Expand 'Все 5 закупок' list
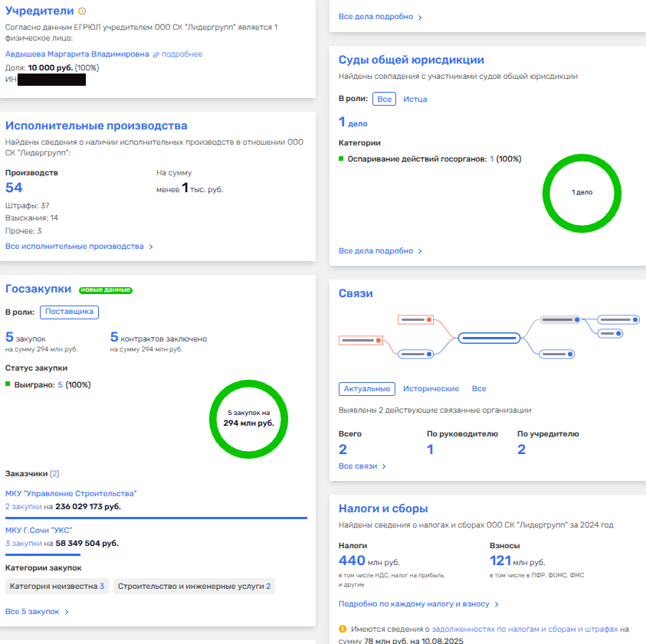This screenshot has width=646, height=644. (x=38, y=612)
